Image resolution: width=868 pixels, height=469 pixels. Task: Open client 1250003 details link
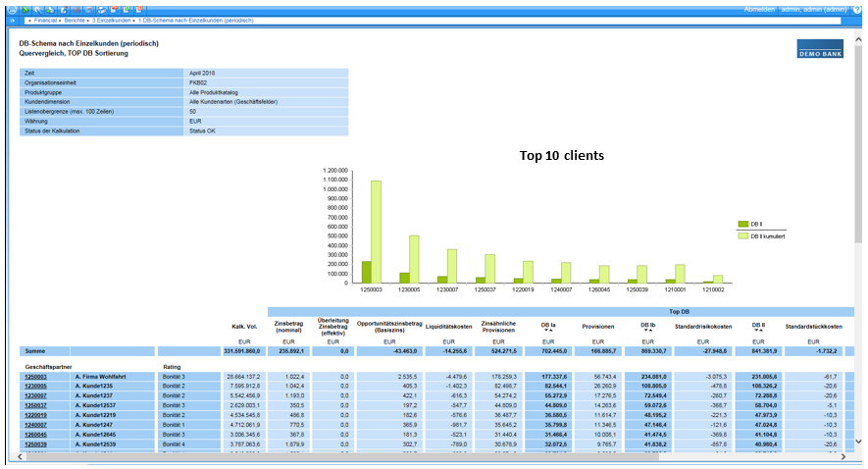click(x=35, y=376)
